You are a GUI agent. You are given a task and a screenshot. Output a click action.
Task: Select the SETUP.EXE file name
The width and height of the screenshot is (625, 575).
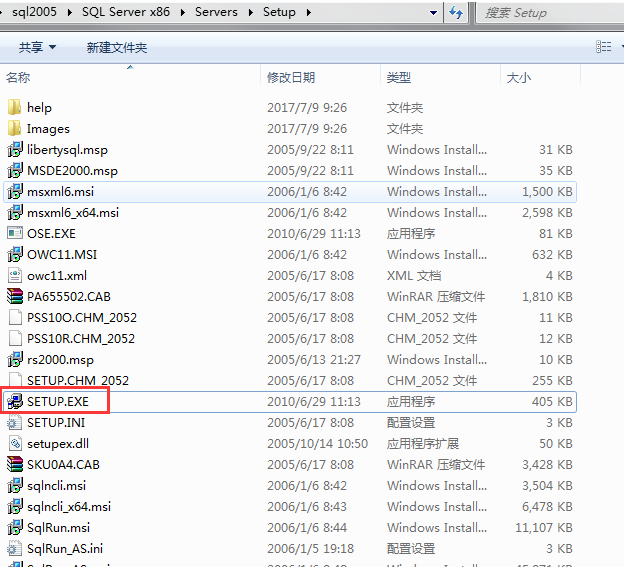(x=58, y=401)
